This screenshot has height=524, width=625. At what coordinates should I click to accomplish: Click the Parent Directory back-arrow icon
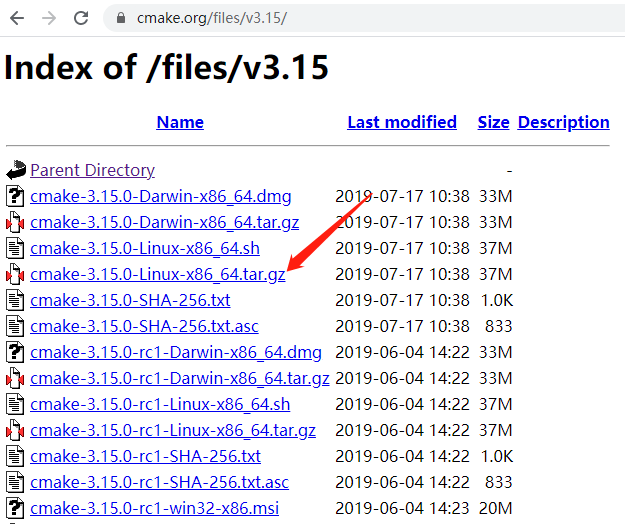[x=16, y=170]
